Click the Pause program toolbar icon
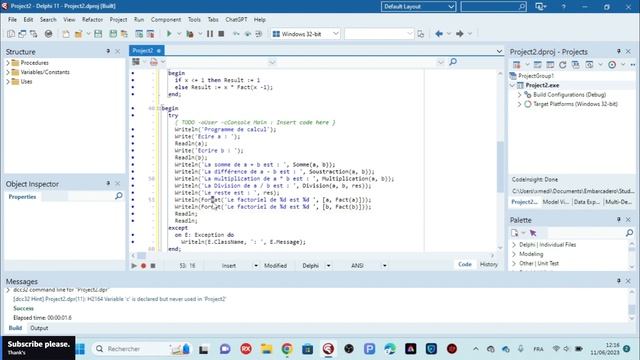640x360 pixels. [x=210, y=34]
